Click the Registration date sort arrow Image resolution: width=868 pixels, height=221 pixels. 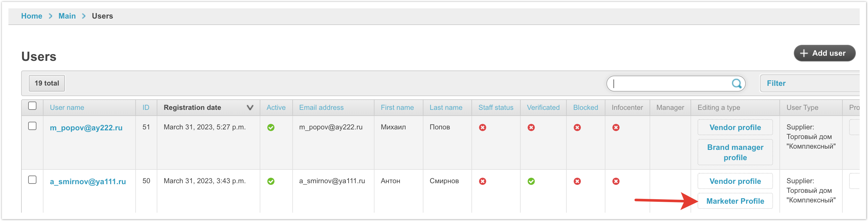pos(250,108)
